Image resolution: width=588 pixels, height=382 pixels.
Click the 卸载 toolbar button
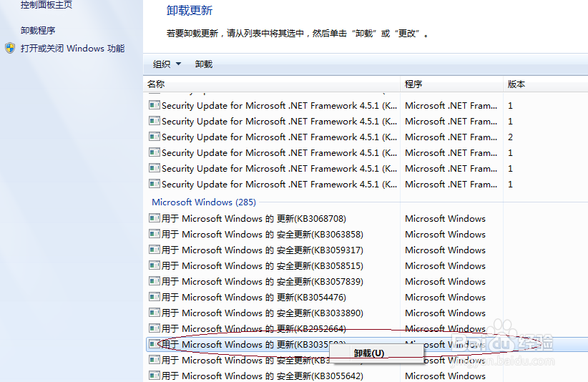[204, 64]
